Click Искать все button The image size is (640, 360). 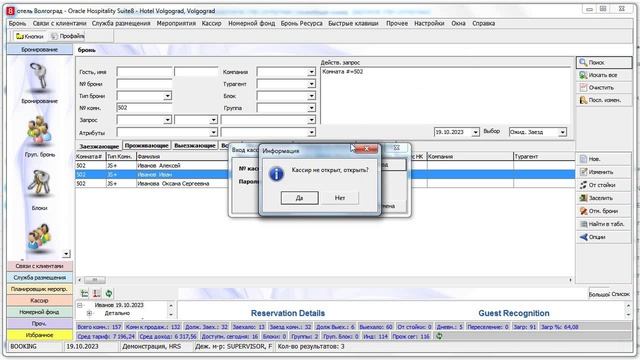[604, 75]
